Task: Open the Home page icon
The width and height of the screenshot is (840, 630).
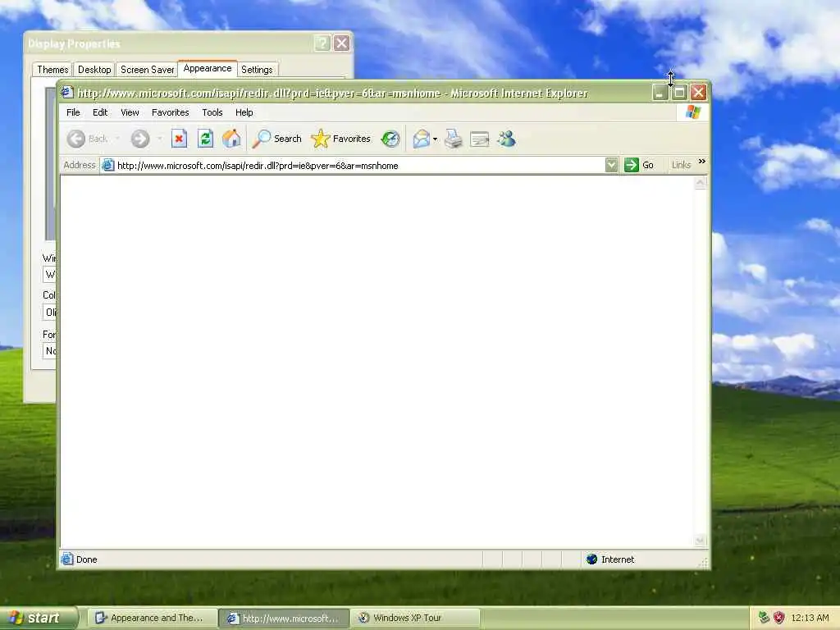Action: (231, 139)
